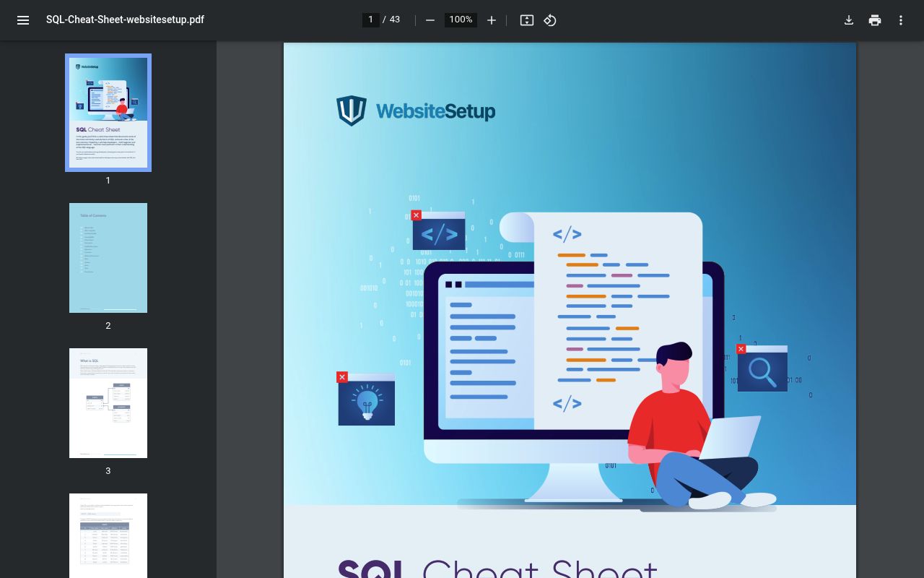Open the more options menu
The image size is (924, 578).
point(901,20)
